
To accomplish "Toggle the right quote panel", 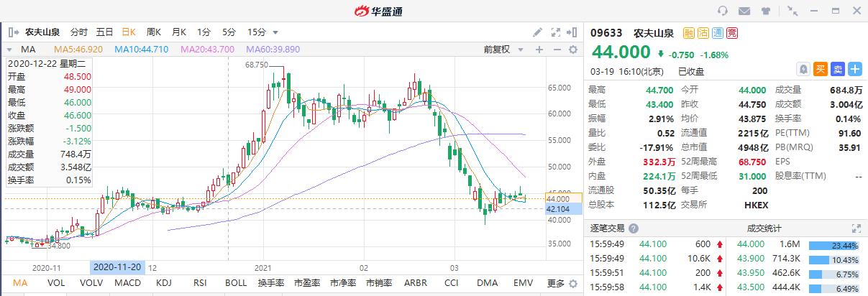I will tap(572, 32).
